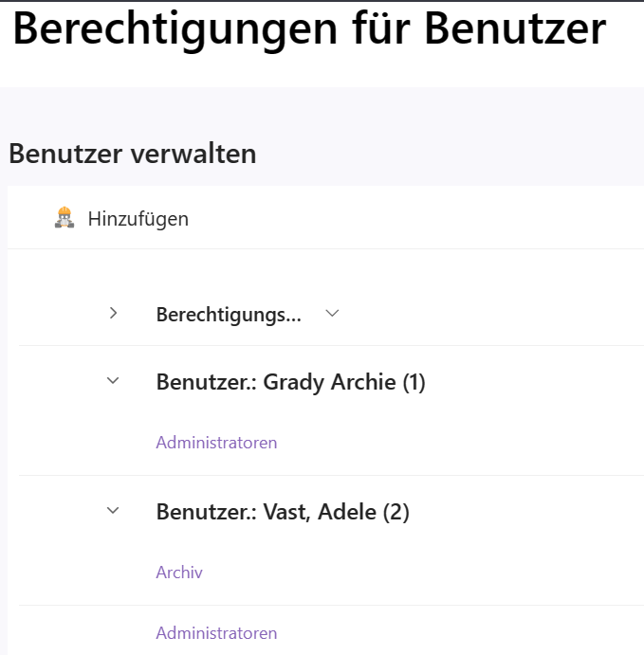This screenshot has height=655, width=644.
Task: Select group header Benutzer.: Vast, Adele (2)
Action: (283, 511)
